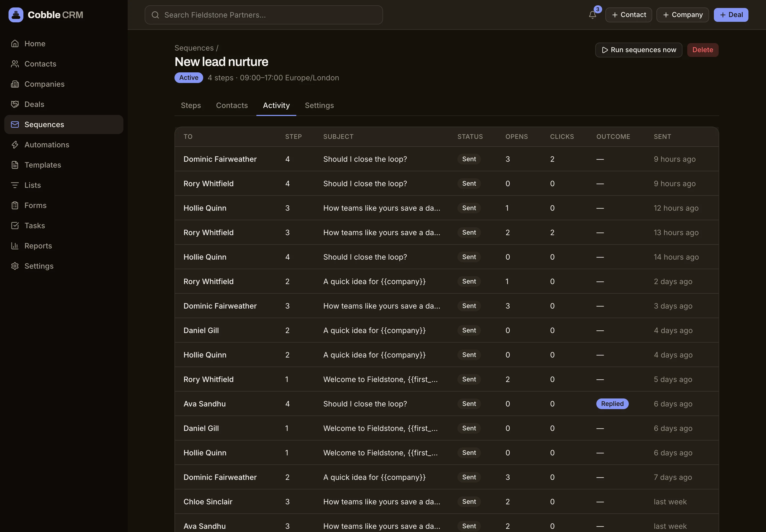The height and width of the screenshot is (532, 766).
Task: Click the Settings gear icon in sidebar
Action: click(x=15, y=266)
